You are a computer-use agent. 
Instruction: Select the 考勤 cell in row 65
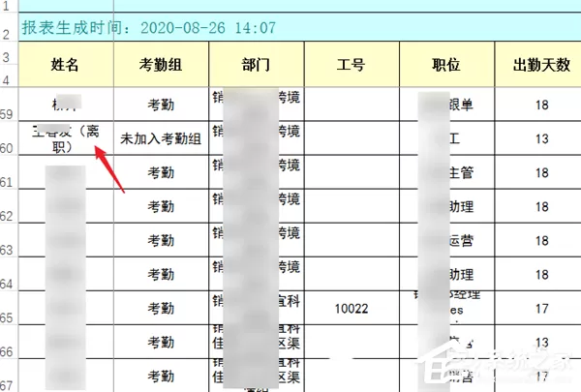coord(161,308)
